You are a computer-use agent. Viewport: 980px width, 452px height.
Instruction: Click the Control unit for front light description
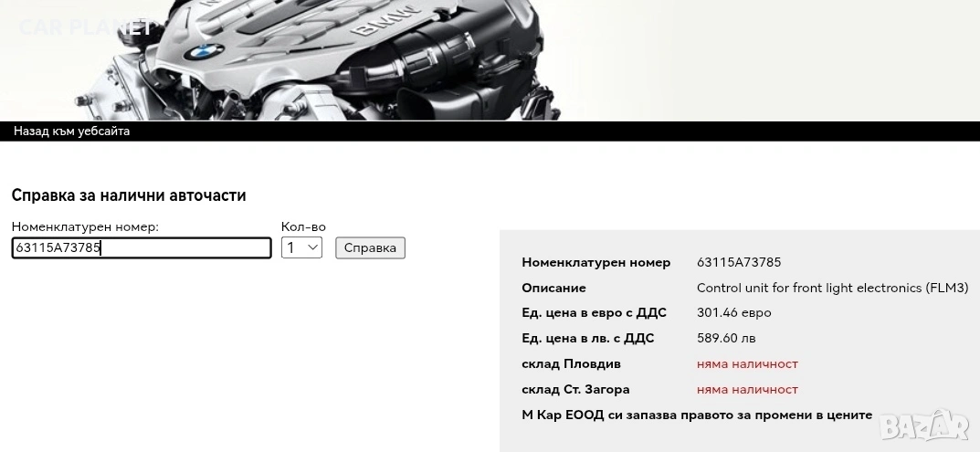[x=833, y=289]
